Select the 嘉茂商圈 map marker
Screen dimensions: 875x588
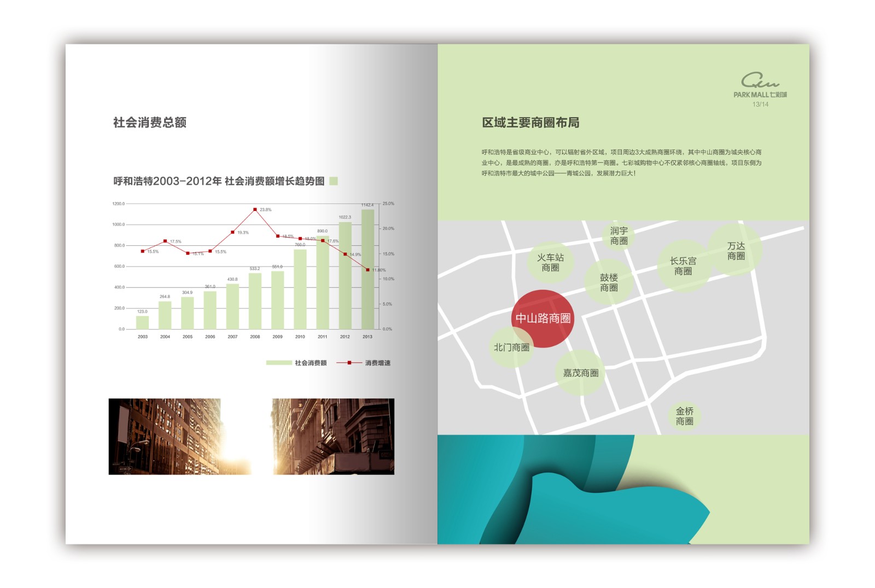point(581,373)
